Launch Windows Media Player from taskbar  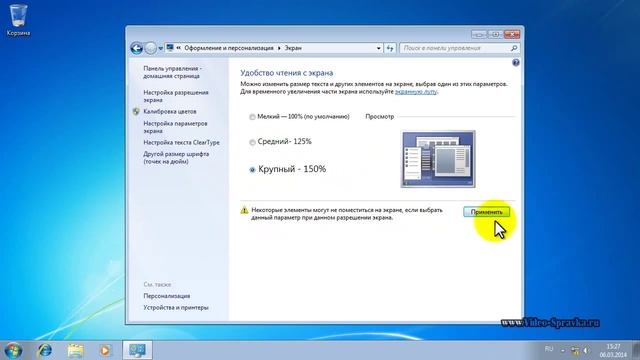coord(105,350)
